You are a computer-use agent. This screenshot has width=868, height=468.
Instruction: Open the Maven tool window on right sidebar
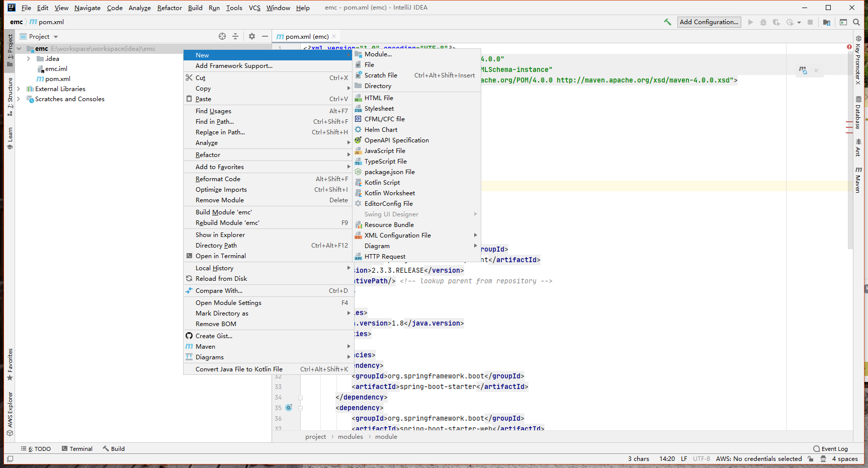tap(858, 180)
